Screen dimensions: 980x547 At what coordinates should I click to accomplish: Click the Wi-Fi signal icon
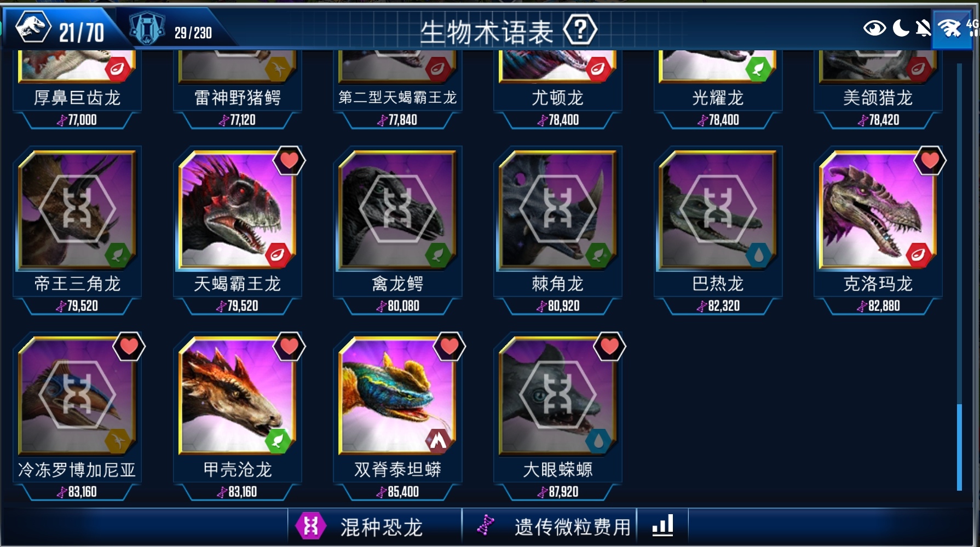click(x=950, y=27)
